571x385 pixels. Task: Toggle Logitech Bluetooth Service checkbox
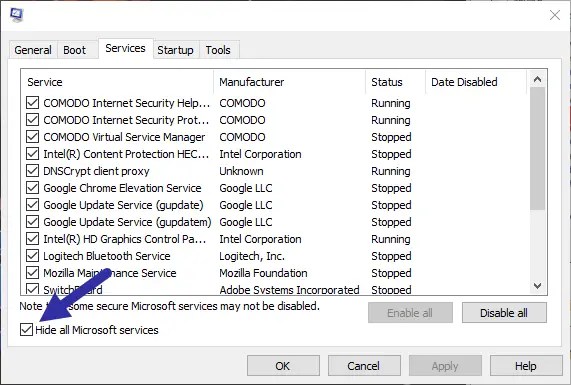coord(32,256)
